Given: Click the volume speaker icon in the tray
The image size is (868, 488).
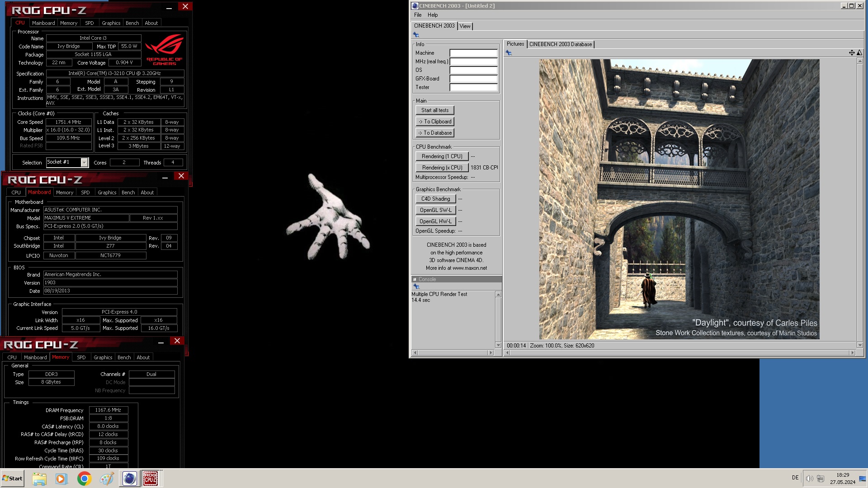Looking at the screenshot, I should click(x=809, y=479).
